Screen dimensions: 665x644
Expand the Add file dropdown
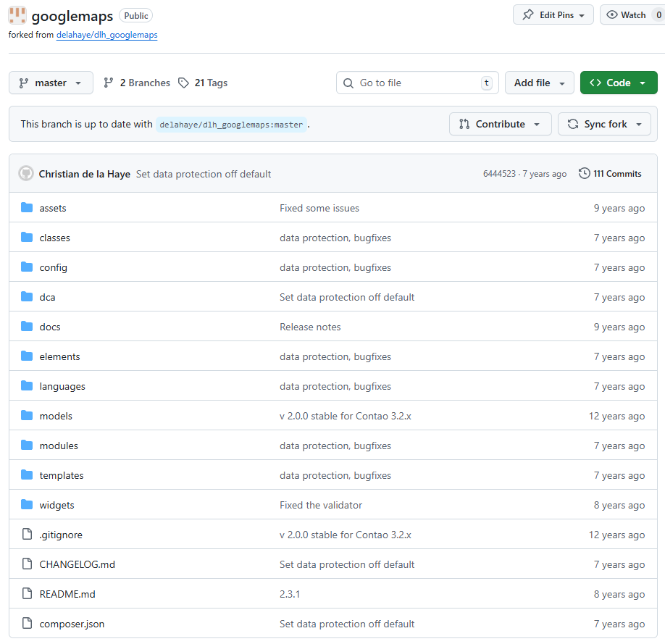click(539, 83)
